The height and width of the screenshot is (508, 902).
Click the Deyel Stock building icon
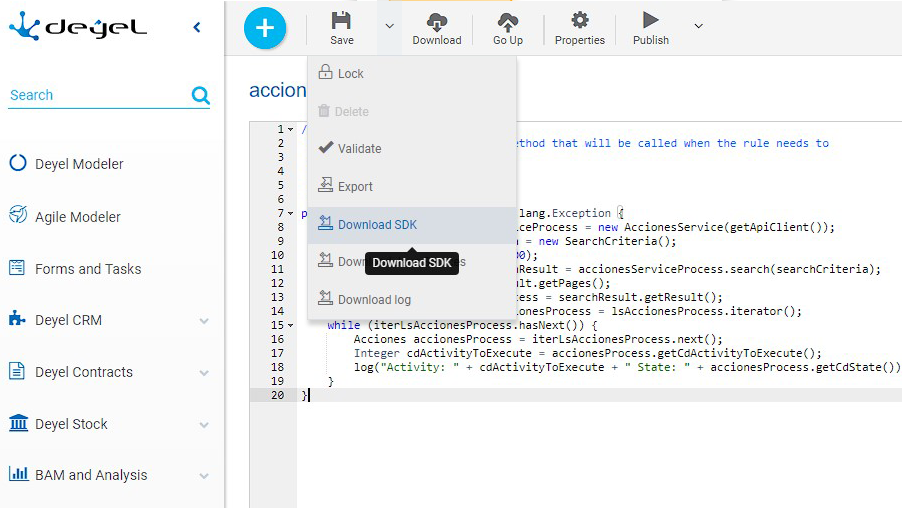(18, 423)
